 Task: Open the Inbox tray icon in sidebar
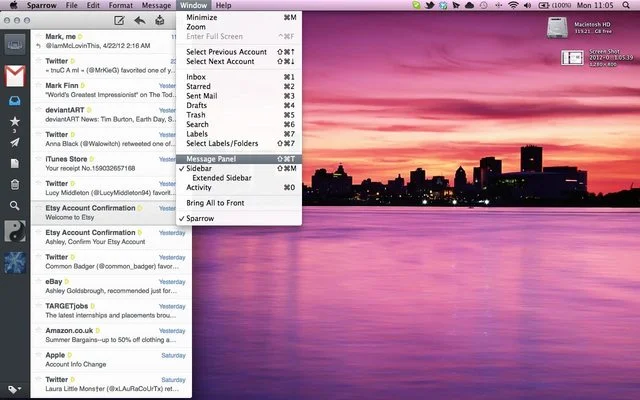15,100
